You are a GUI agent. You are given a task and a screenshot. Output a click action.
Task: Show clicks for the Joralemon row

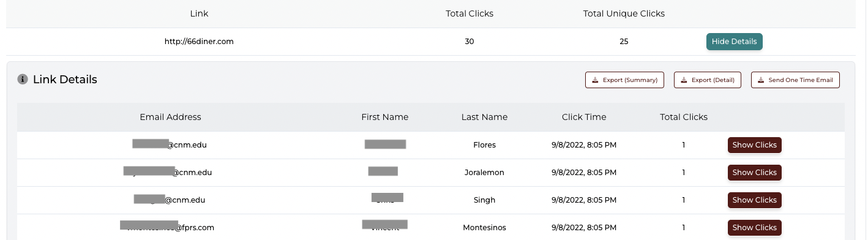click(754, 173)
